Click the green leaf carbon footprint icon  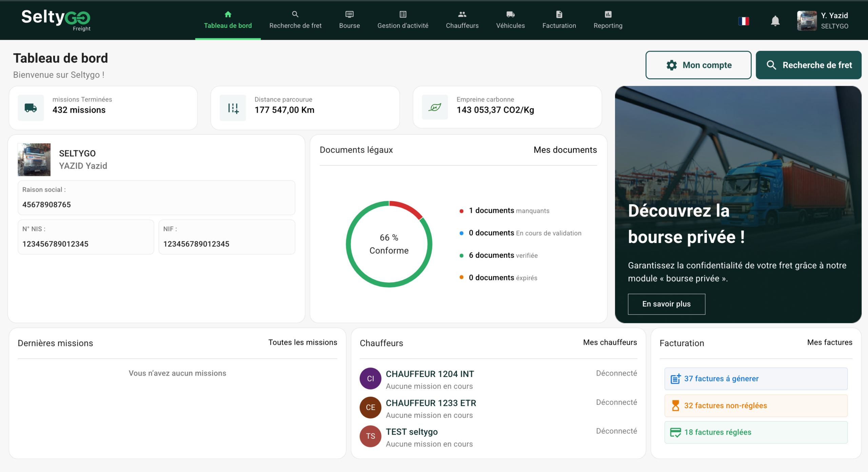click(x=435, y=108)
